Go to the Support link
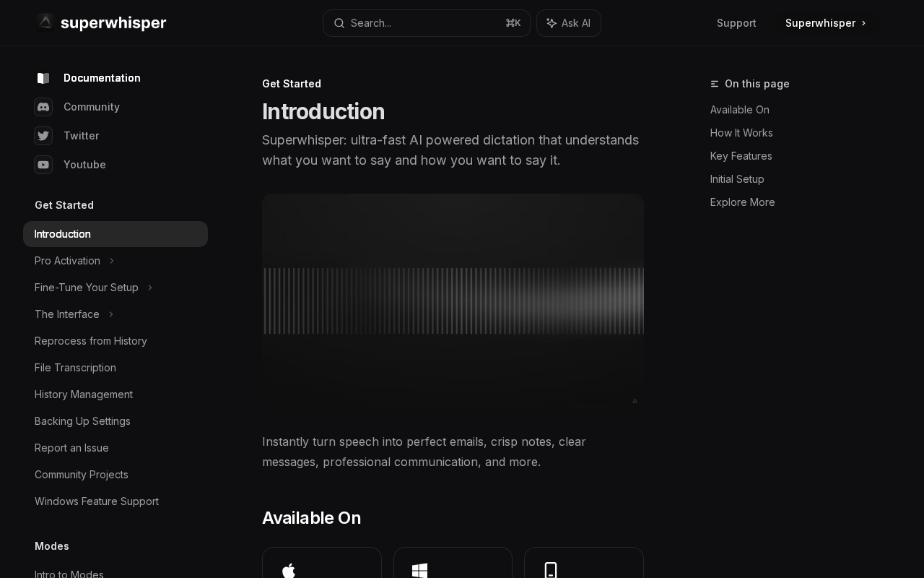 click(x=736, y=23)
